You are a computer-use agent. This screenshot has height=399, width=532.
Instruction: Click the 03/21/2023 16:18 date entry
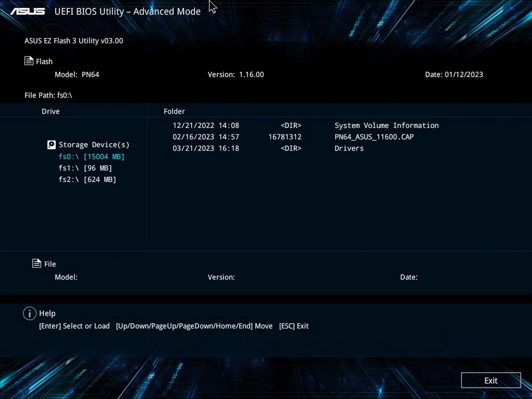(206, 148)
